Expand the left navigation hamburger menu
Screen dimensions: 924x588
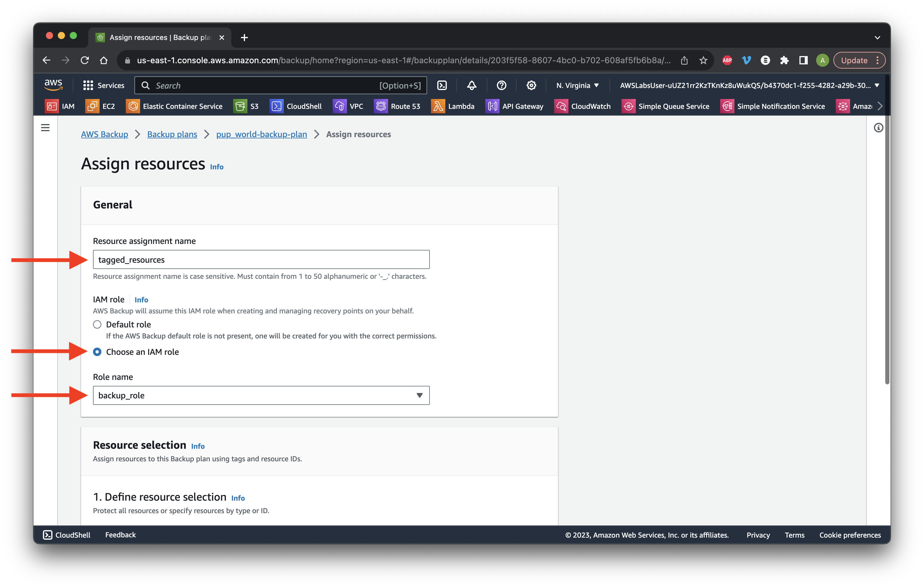(x=45, y=127)
